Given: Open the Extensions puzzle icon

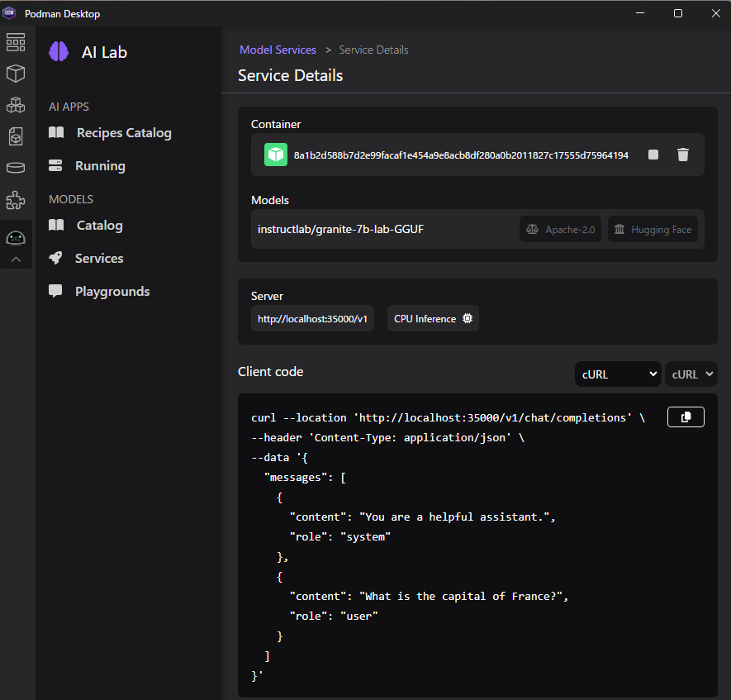Looking at the screenshot, I should (16, 200).
